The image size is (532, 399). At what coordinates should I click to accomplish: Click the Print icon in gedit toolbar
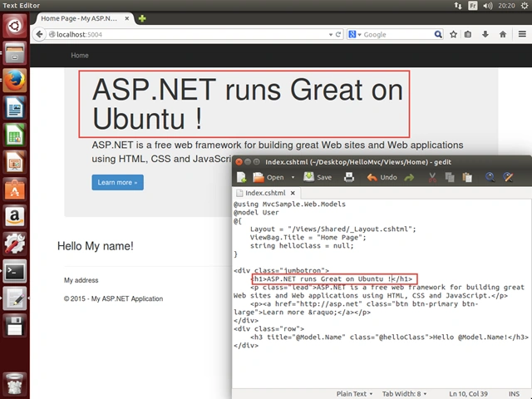point(349,177)
